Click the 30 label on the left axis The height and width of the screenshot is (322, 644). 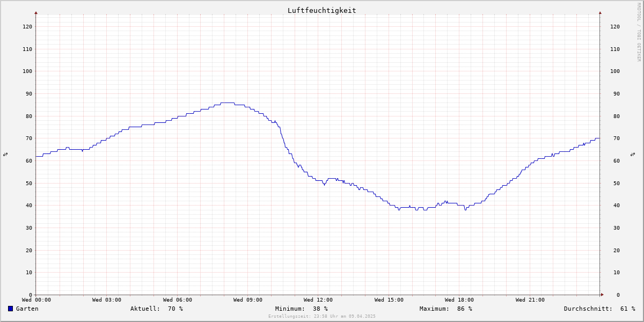click(29, 228)
